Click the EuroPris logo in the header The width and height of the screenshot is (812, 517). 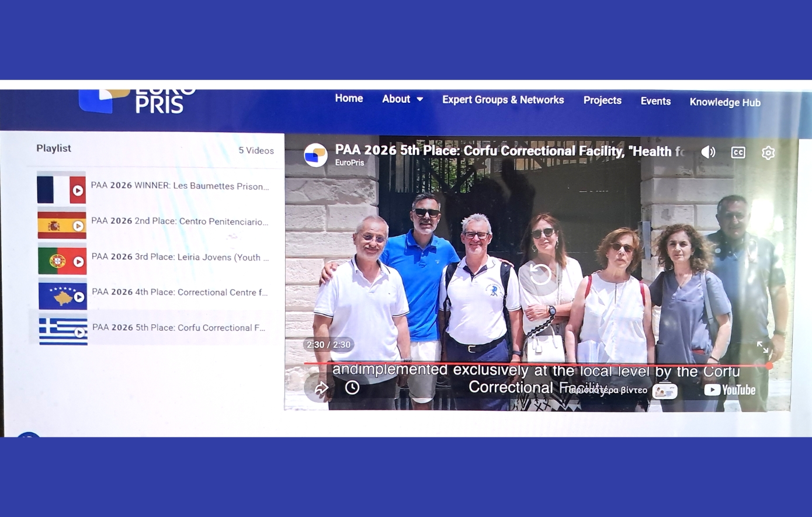pyautogui.click(x=138, y=100)
